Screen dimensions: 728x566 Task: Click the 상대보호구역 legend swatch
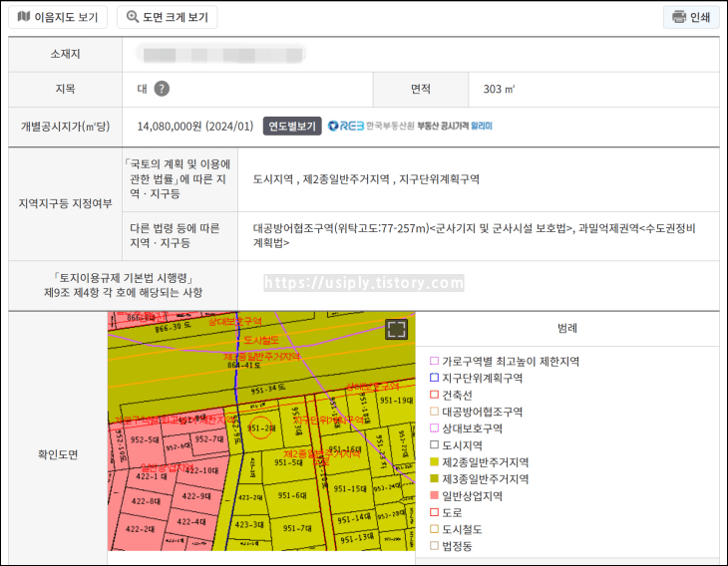[x=434, y=428]
